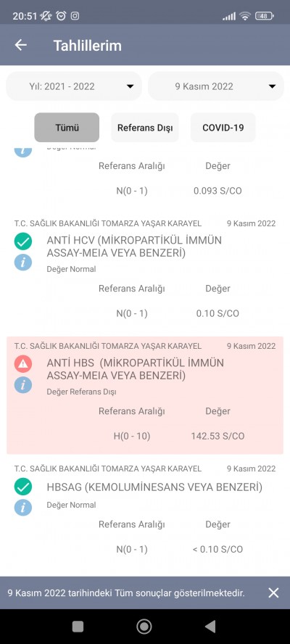Go back using the arrow in header
This screenshot has height=644, width=290.
click(20, 45)
